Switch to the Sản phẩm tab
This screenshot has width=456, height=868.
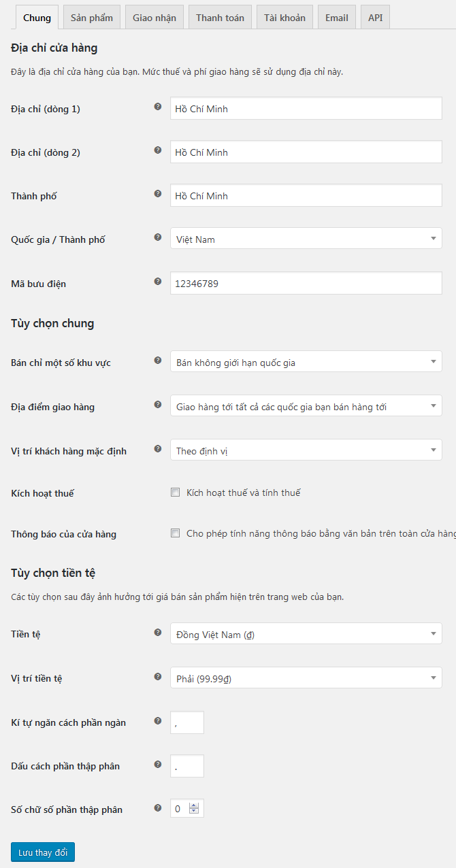[92, 18]
